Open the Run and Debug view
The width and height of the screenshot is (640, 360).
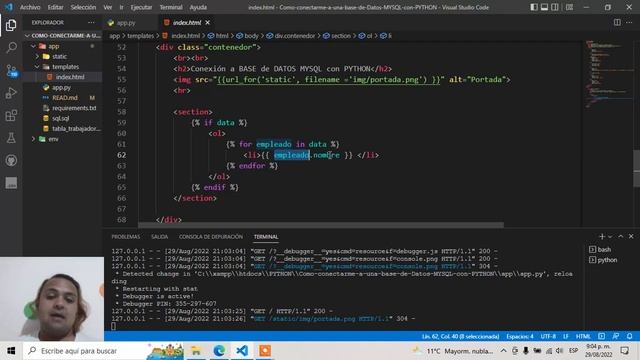tap(11, 93)
